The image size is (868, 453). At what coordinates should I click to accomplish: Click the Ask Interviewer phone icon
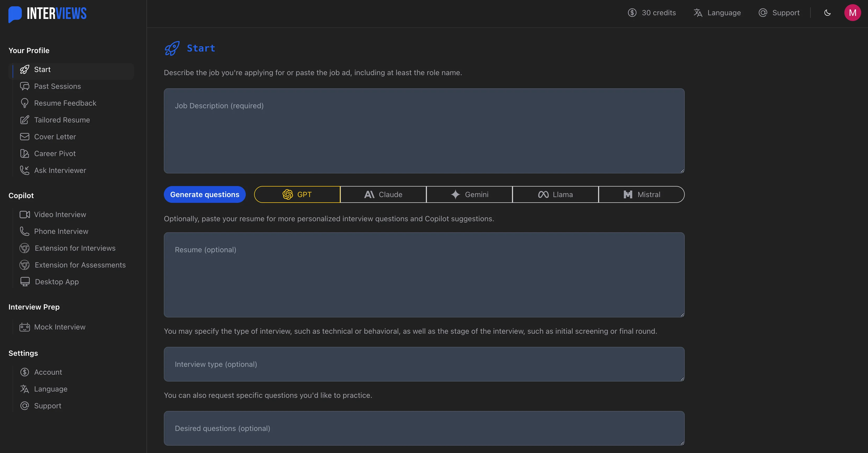25,170
